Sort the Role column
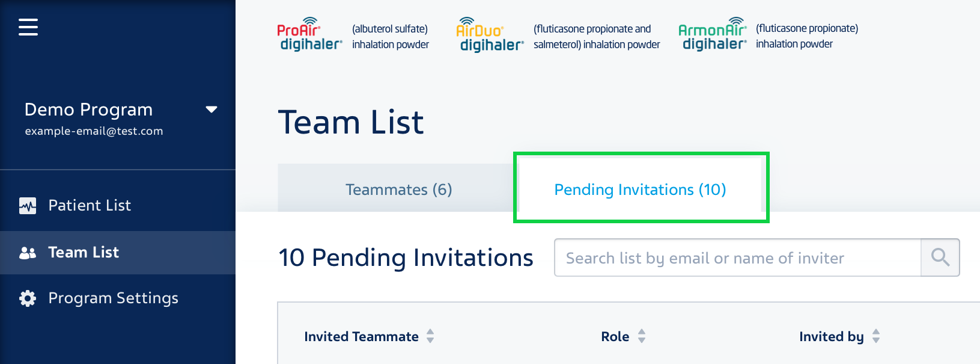The width and height of the screenshot is (980, 364). coord(642,336)
